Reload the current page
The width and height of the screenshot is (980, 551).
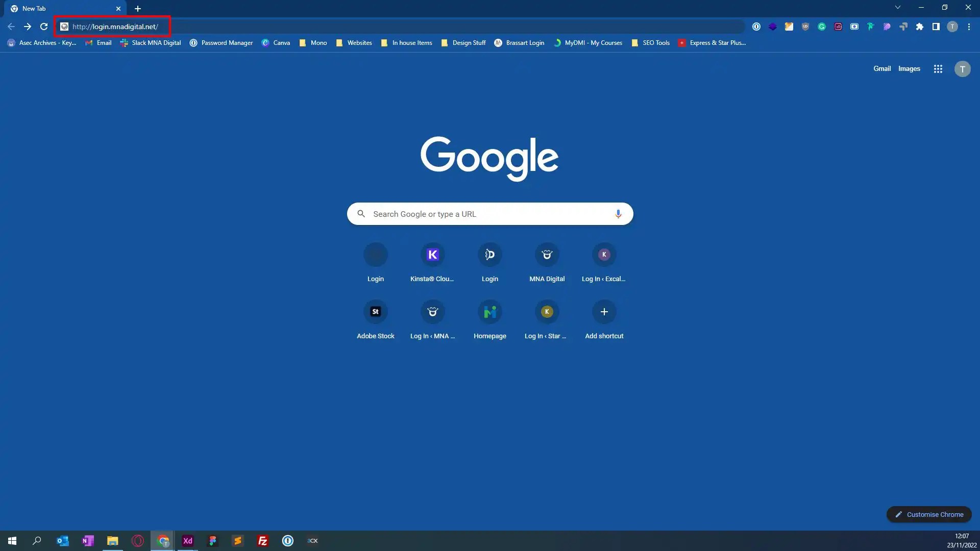44,27
